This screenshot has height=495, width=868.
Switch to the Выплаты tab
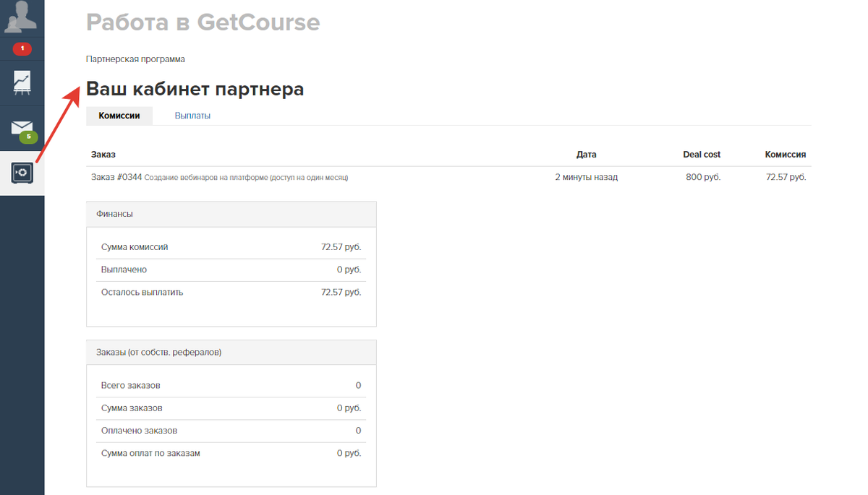[x=192, y=116]
